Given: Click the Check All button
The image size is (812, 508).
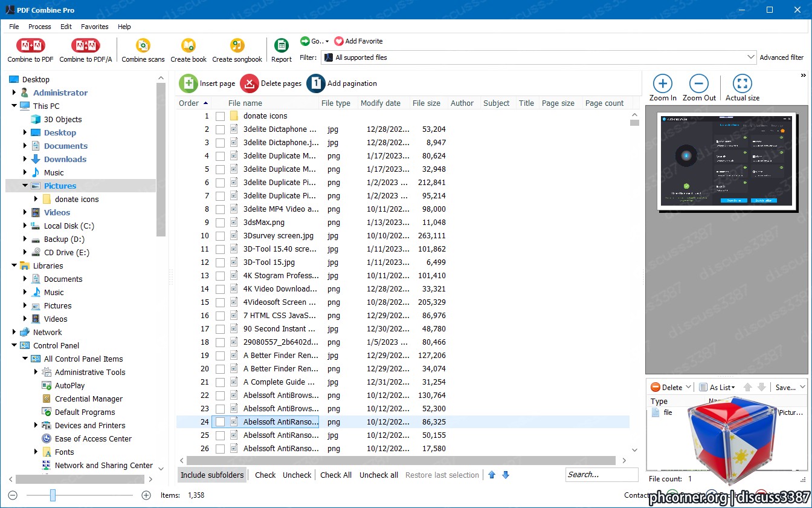Looking at the screenshot, I should pos(336,475).
